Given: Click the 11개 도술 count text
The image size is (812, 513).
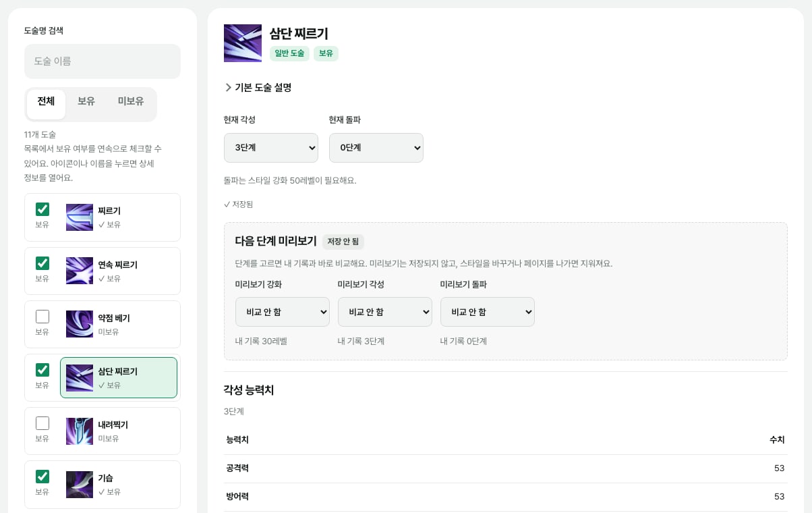Looking at the screenshot, I should [40, 135].
